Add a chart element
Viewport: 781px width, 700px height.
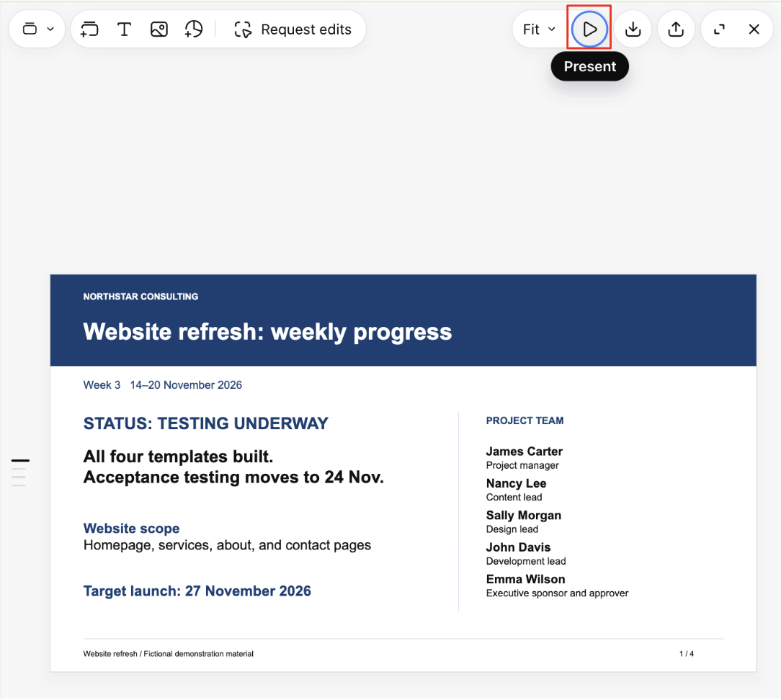pos(194,30)
